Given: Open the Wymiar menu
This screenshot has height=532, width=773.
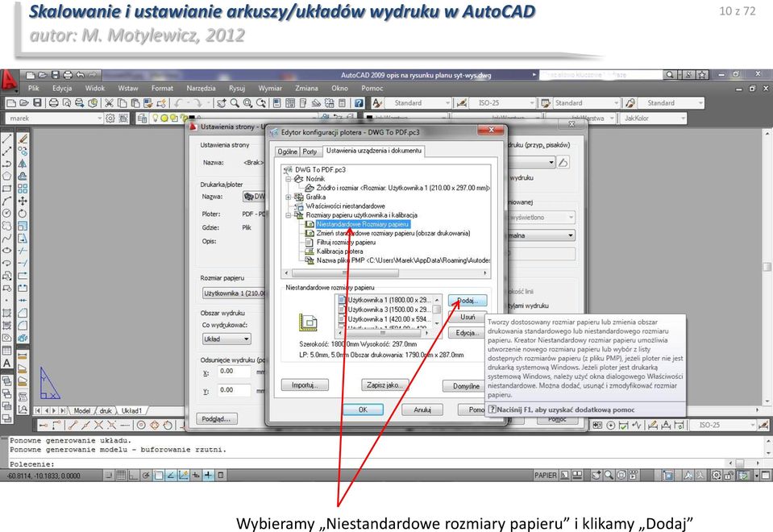Looking at the screenshot, I should (x=270, y=88).
